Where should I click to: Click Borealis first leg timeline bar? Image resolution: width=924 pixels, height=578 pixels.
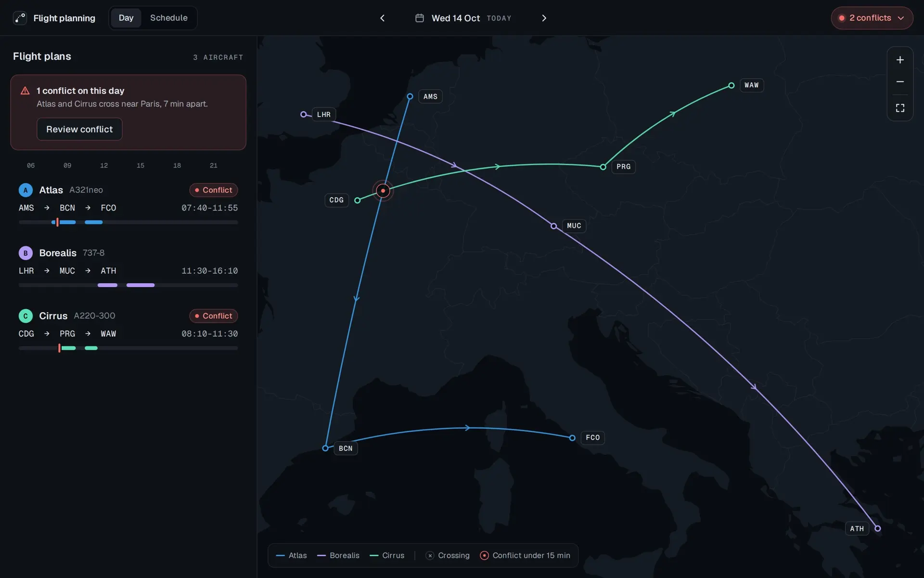[107, 285]
